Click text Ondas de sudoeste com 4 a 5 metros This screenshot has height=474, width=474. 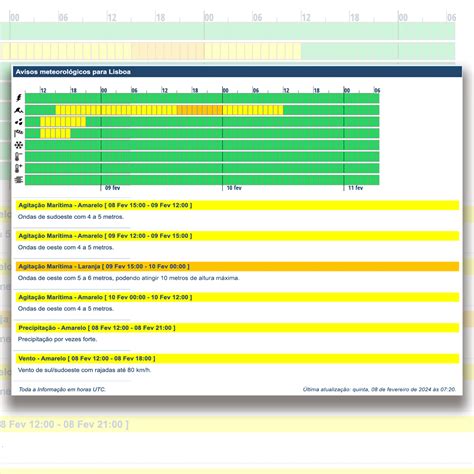click(71, 217)
